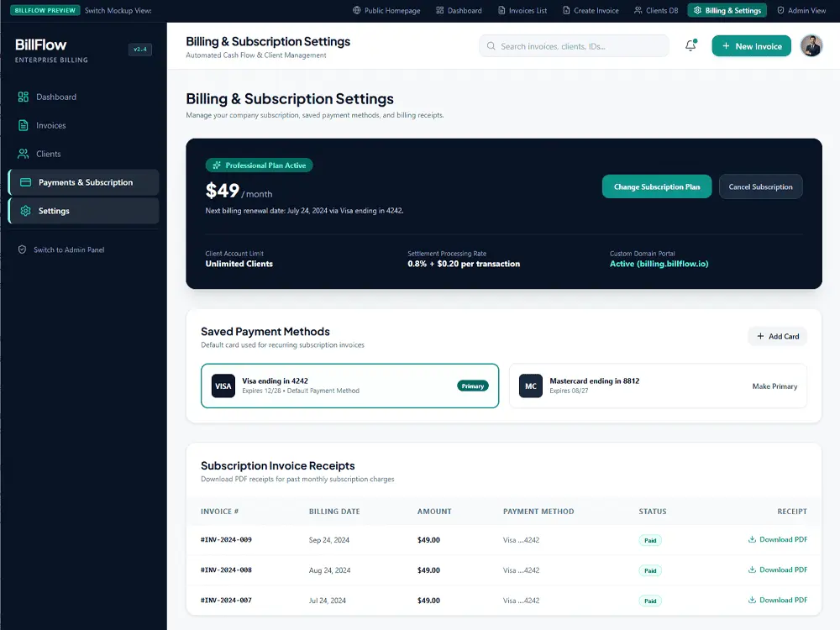Click the shield icon next to Switch to Admin Panel
This screenshot has height=630, width=840.
pos(22,249)
